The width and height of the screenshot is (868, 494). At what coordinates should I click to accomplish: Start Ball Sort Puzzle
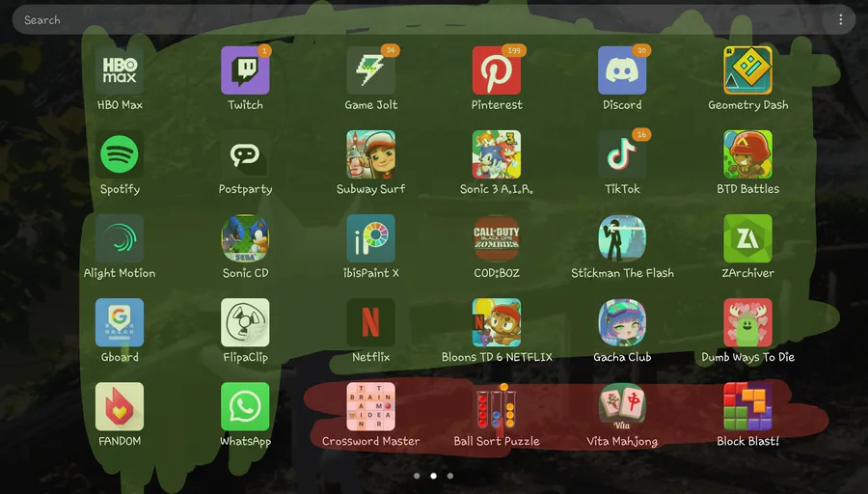click(x=497, y=407)
